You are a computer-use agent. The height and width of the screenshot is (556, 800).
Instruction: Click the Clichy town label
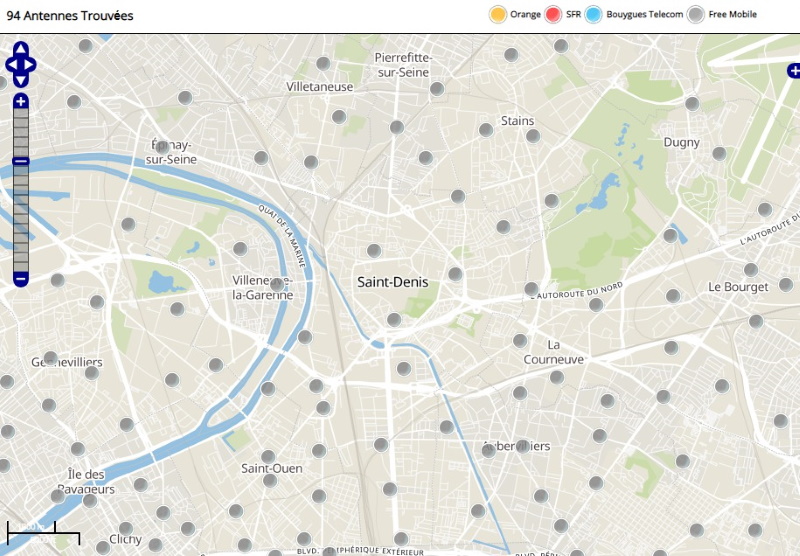coord(126,539)
